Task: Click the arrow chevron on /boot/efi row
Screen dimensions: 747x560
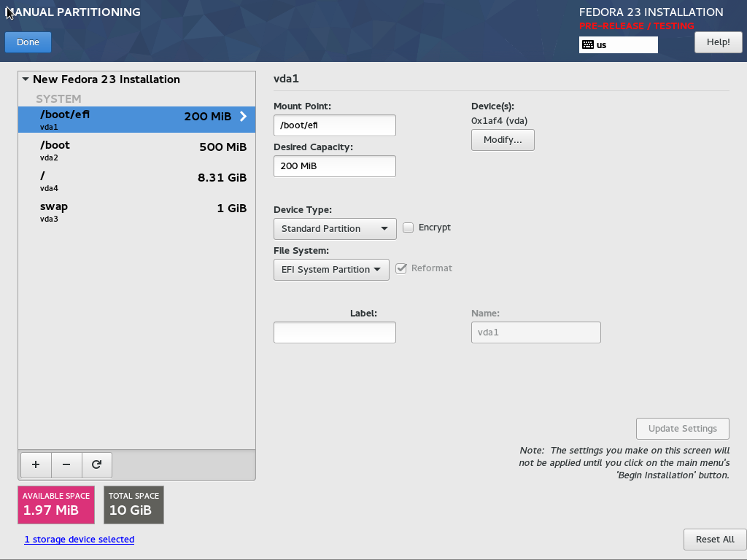Action: click(243, 116)
